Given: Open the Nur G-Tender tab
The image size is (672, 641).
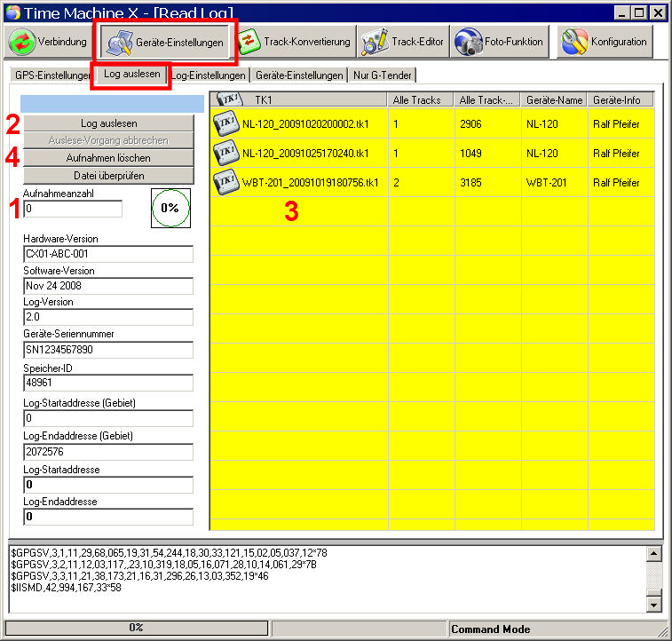Looking at the screenshot, I should (x=382, y=75).
